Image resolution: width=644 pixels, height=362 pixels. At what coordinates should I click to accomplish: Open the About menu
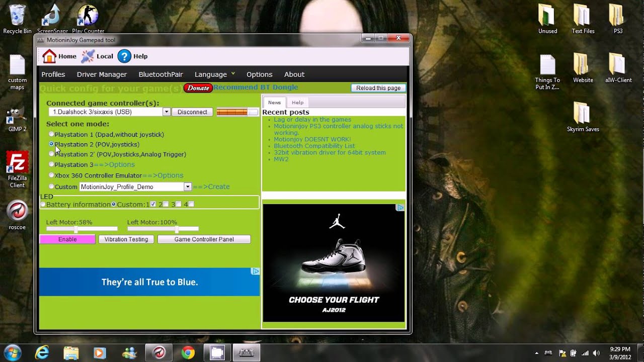pyautogui.click(x=294, y=74)
